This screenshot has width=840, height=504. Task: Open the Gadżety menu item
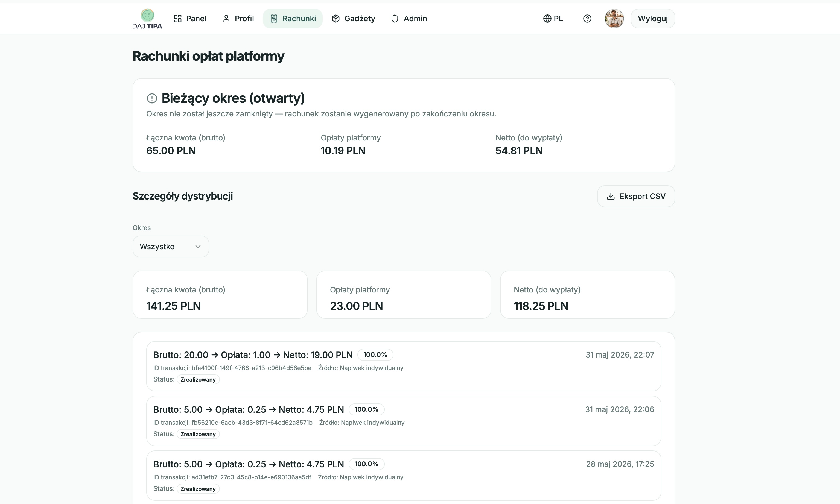(x=353, y=19)
